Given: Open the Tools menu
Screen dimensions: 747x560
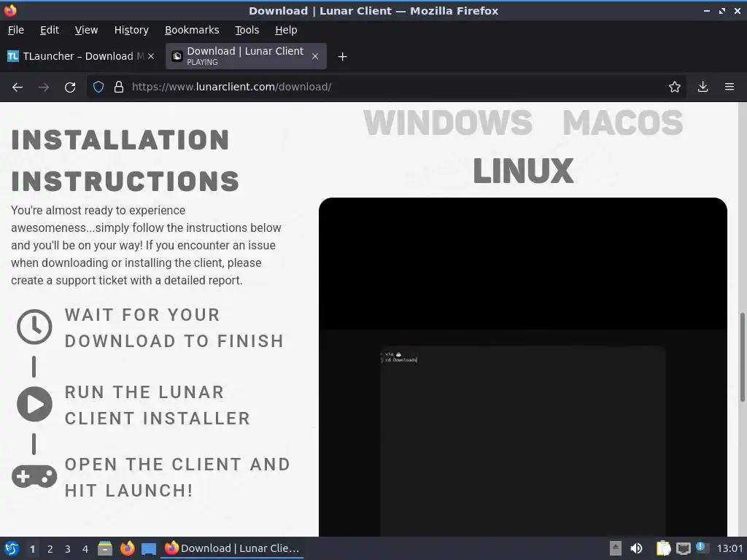Looking at the screenshot, I should (x=247, y=30).
